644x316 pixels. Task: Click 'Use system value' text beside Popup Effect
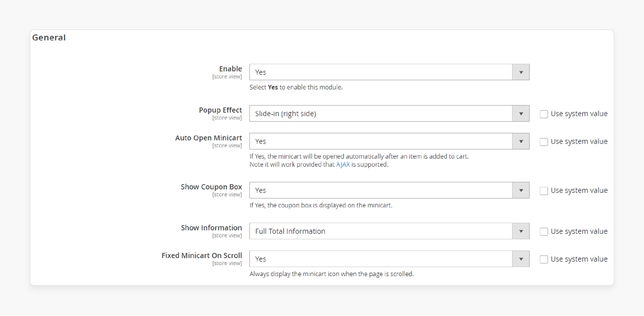(x=579, y=114)
